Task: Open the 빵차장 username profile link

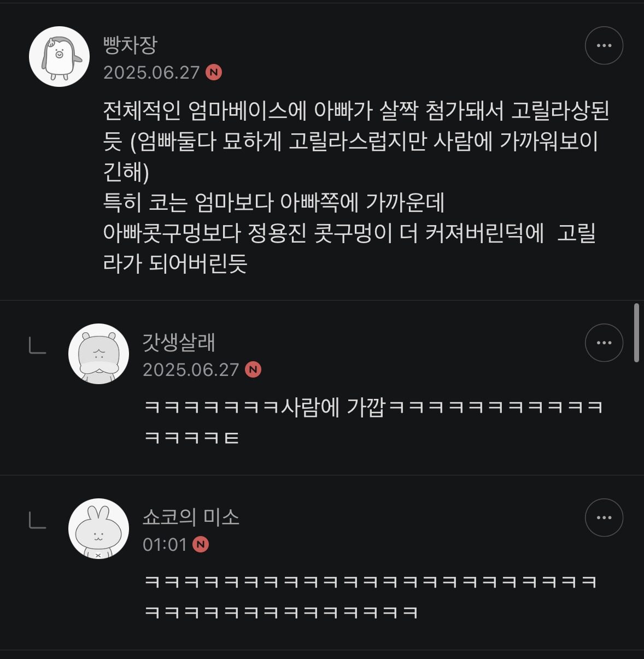Action: [130, 45]
